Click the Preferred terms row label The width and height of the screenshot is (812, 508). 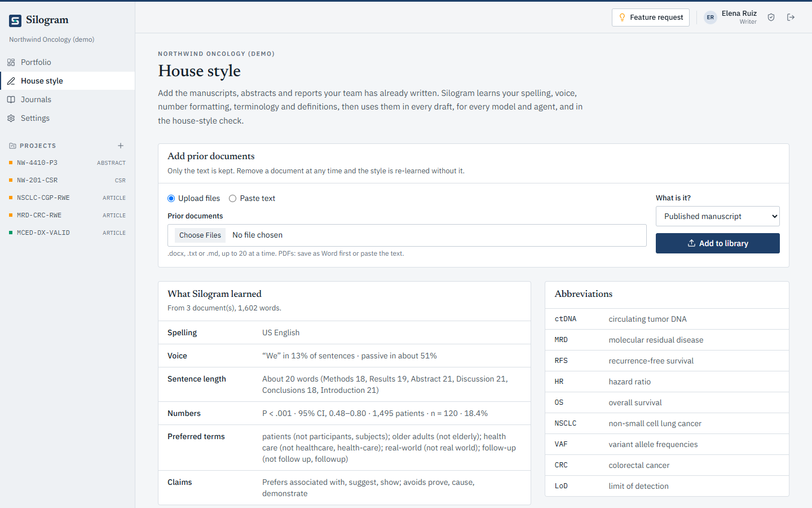click(x=196, y=436)
